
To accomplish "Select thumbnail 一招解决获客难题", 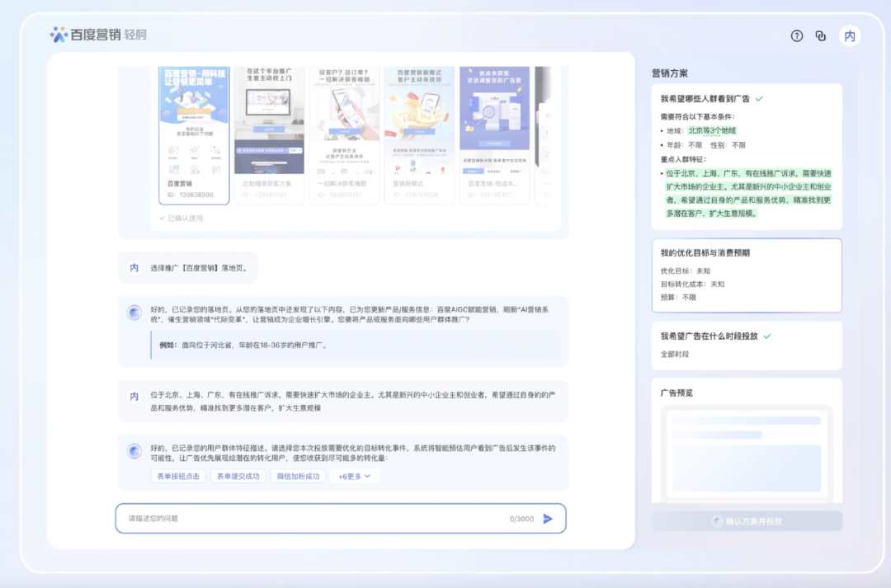I will coord(344,135).
